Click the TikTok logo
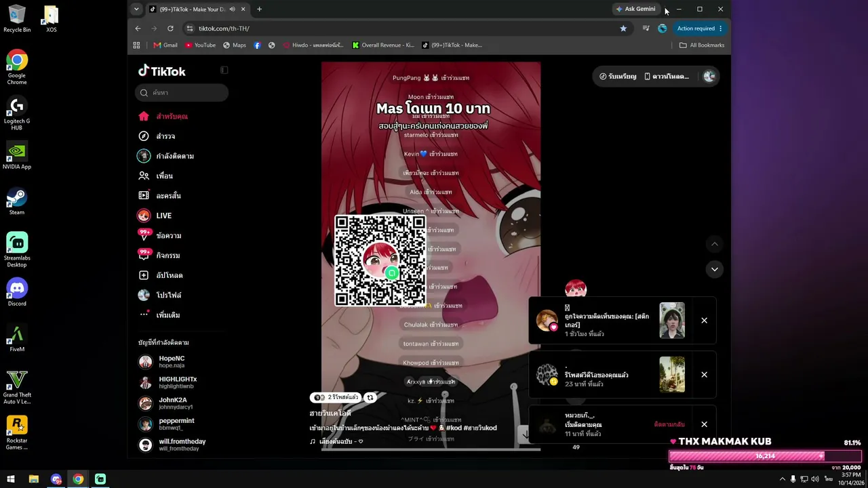This screenshot has height=488, width=868. coord(162,70)
